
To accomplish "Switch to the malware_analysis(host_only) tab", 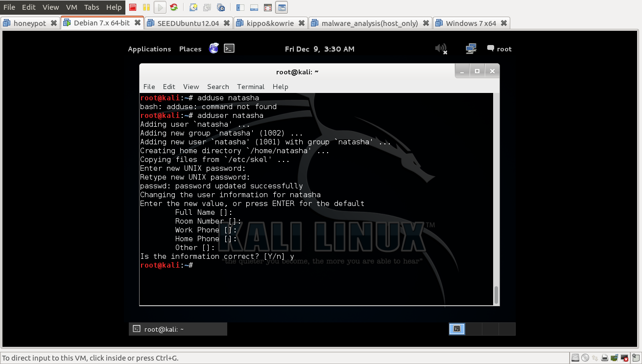I will click(370, 23).
